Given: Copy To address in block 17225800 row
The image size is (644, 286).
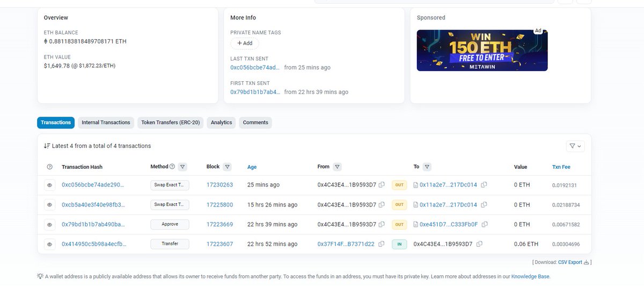Looking at the screenshot, I should [484, 205].
